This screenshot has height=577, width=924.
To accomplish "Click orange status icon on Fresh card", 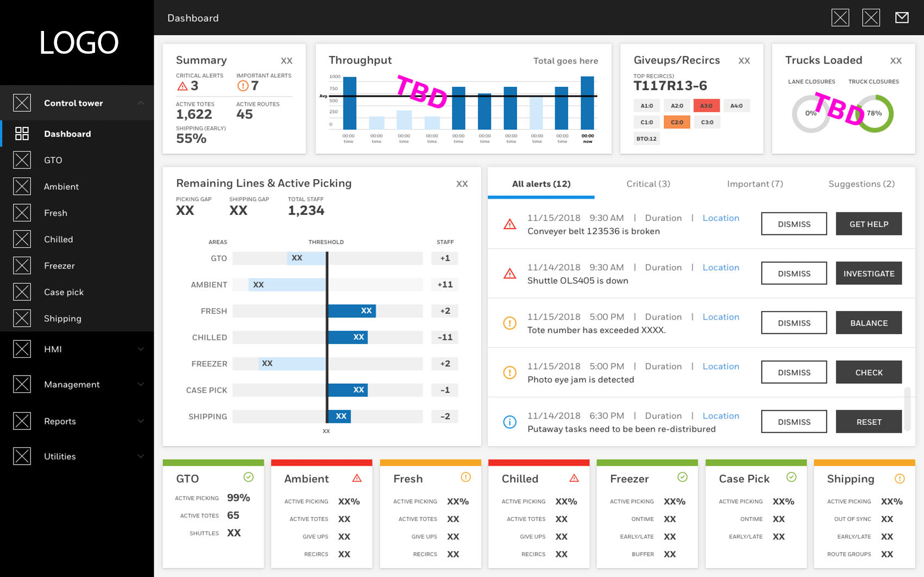I will (x=466, y=477).
